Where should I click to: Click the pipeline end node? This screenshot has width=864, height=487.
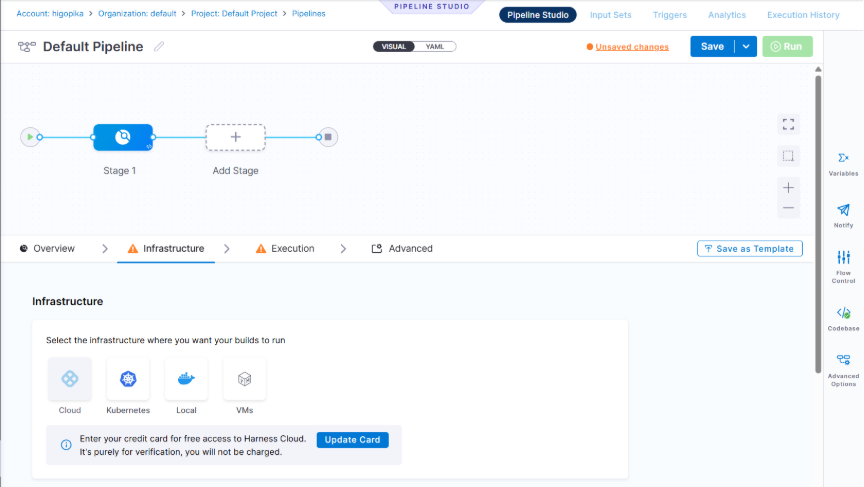tap(328, 137)
